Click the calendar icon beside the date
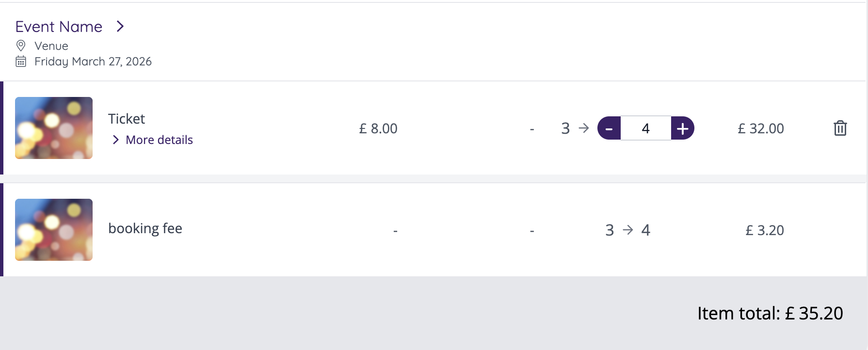868x350 pixels. coord(21,62)
